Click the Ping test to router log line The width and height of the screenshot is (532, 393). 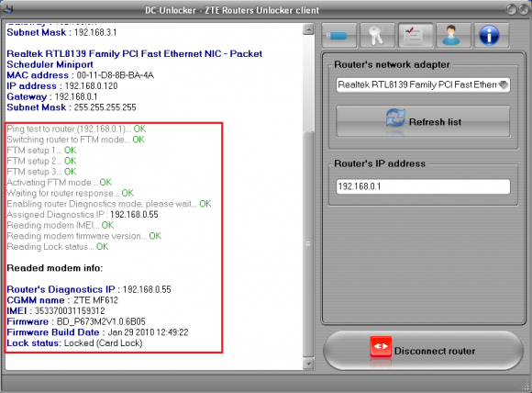pos(76,129)
